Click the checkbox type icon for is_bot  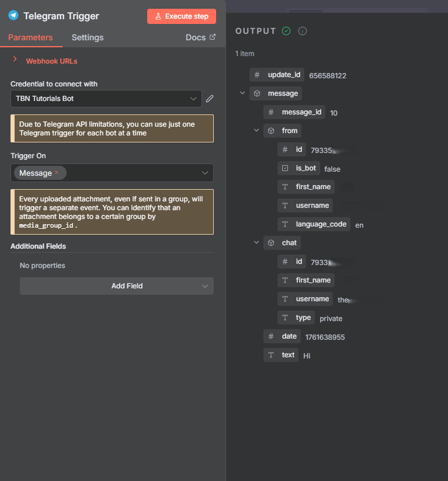click(x=285, y=168)
